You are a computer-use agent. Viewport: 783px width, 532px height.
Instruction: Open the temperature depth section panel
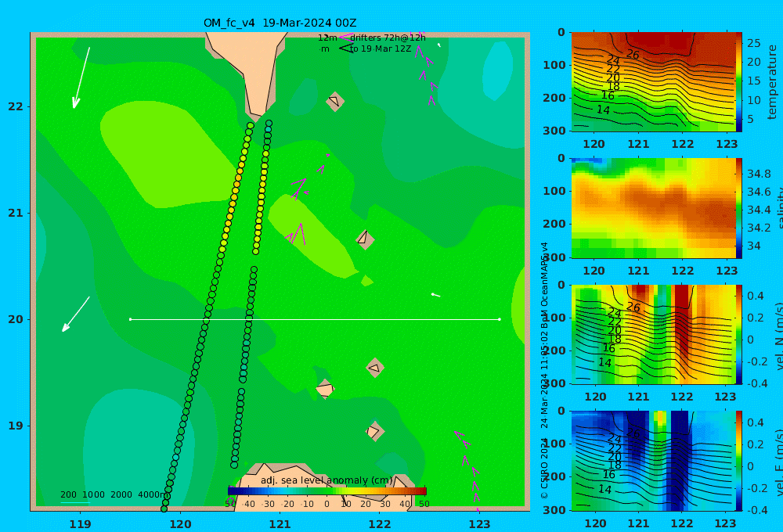(653, 82)
